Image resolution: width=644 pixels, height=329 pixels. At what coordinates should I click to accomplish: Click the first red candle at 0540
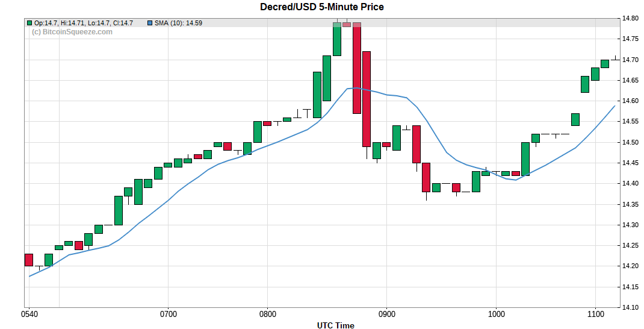[29, 260]
